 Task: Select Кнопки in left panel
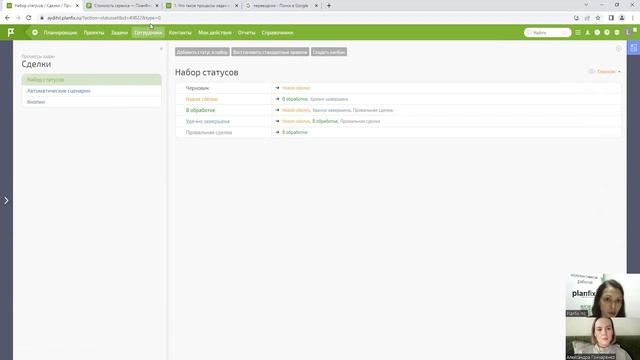coord(91,102)
